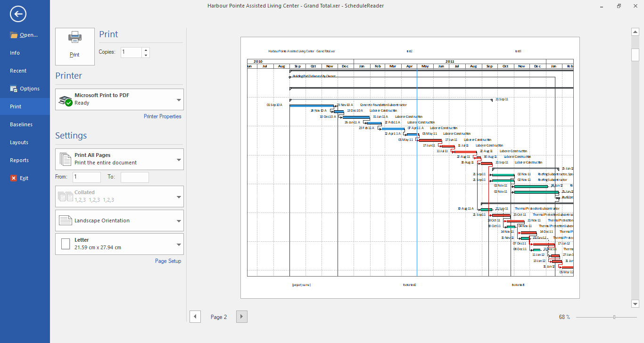Open Printer Properties link

click(162, 116)
